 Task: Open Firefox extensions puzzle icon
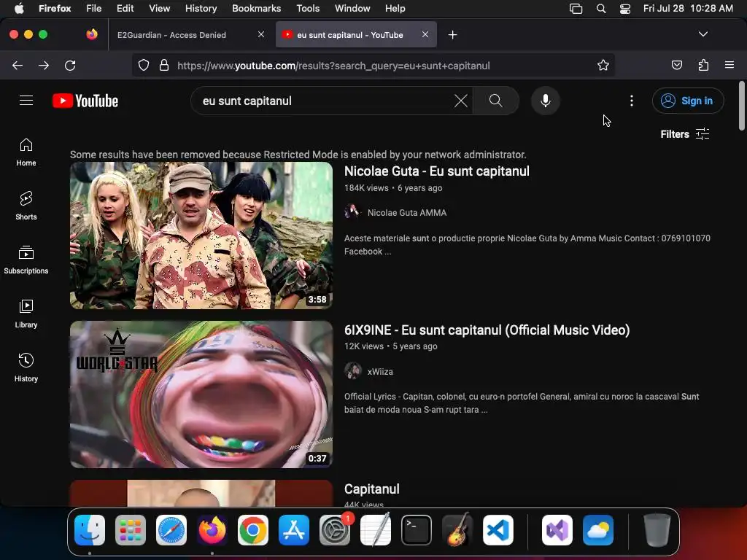703,65
